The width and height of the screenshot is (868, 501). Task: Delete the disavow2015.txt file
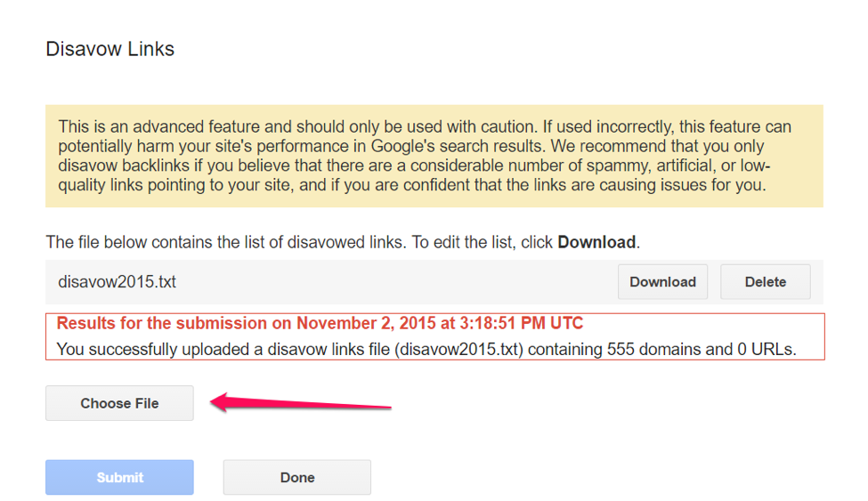point(765,282)
